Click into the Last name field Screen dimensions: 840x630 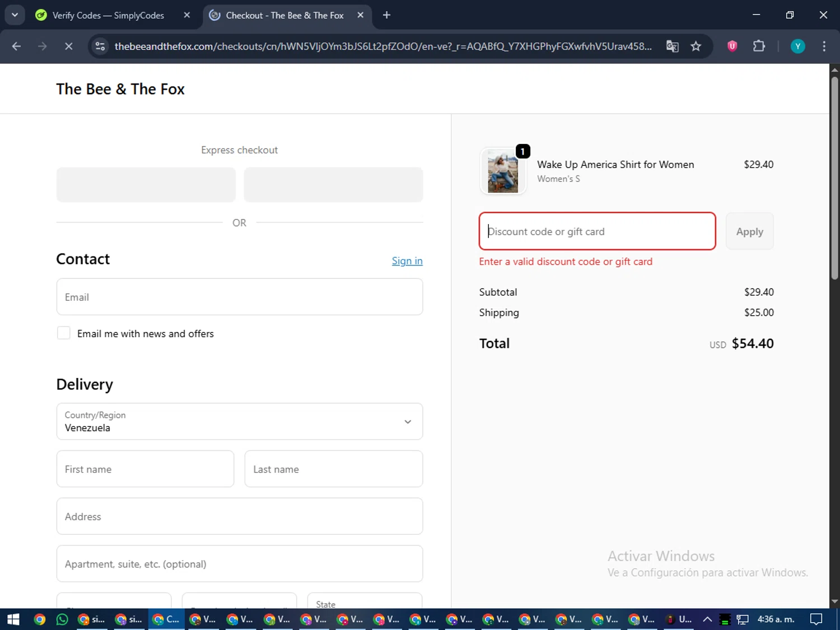point(334,469)
